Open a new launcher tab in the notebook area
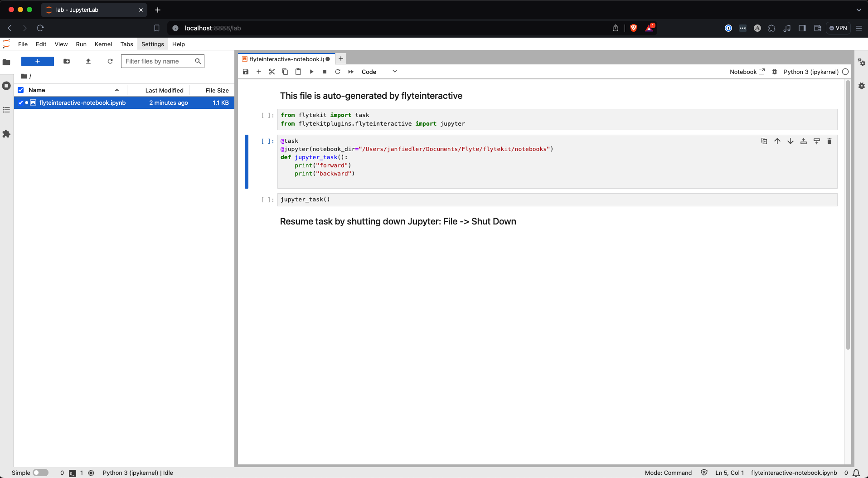 341,59
